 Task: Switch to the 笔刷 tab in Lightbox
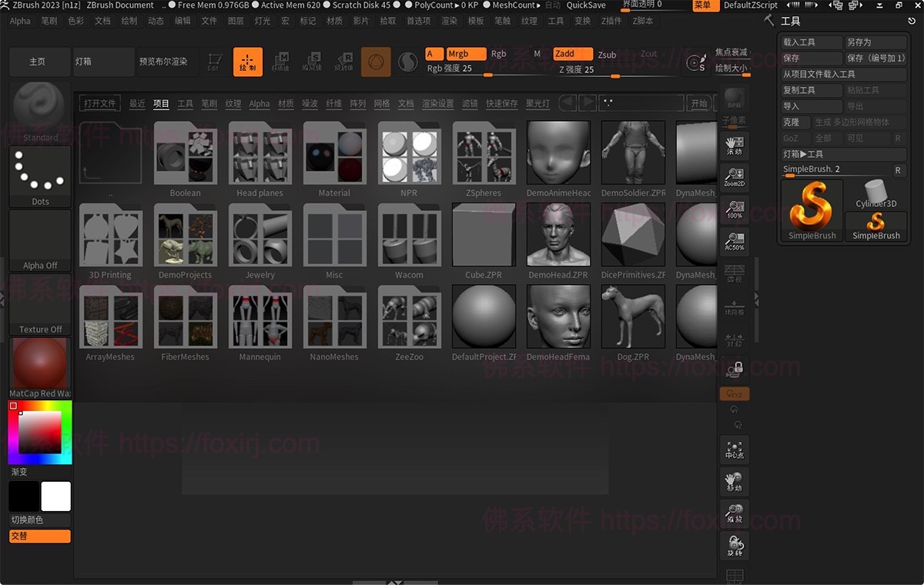(209, 102)
